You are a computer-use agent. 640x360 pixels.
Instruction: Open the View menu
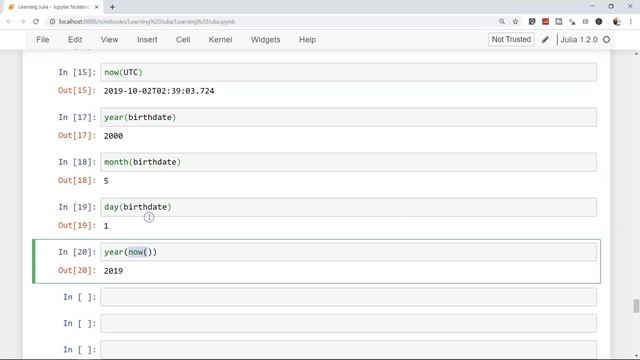(109, 40)
